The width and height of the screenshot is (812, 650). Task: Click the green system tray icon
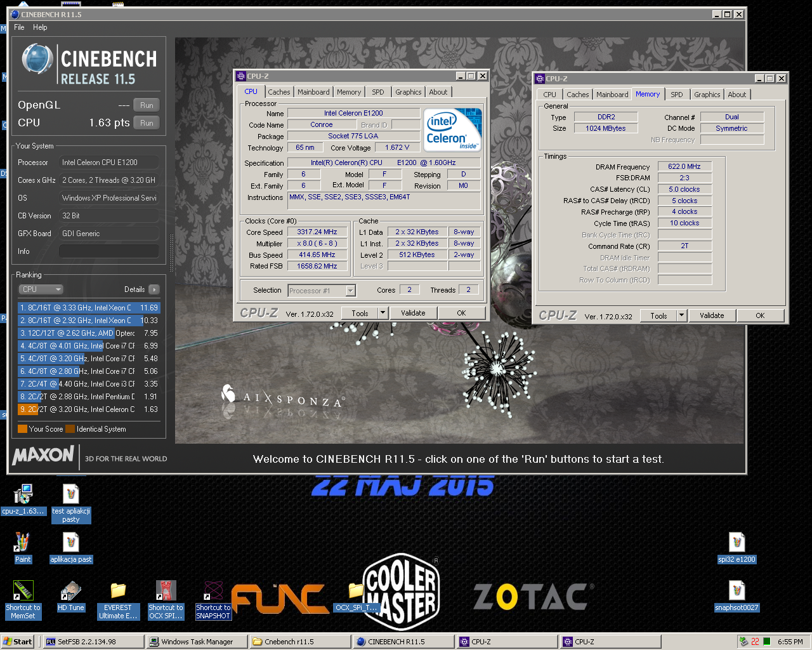[767, 642]
